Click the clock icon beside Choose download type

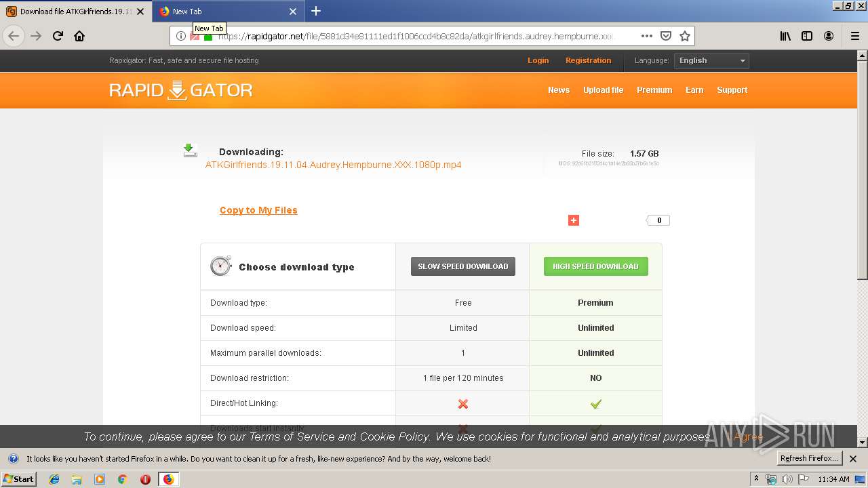point(221,266)
